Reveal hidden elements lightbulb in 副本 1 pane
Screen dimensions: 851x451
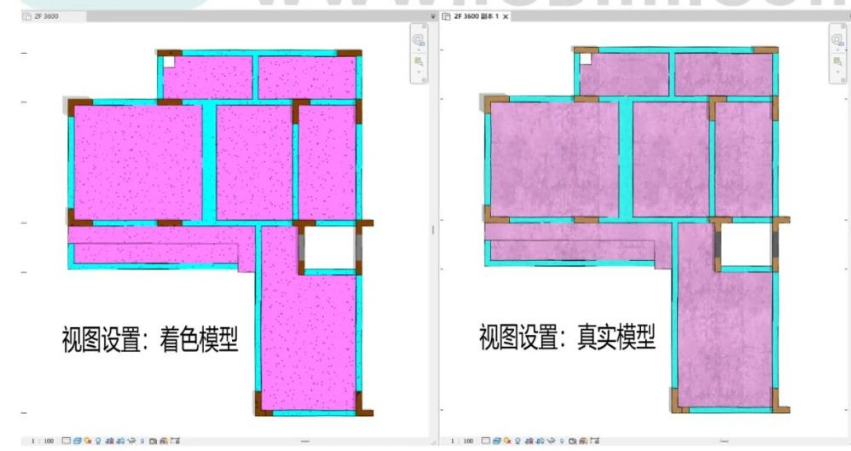click(x=562, y=441)
